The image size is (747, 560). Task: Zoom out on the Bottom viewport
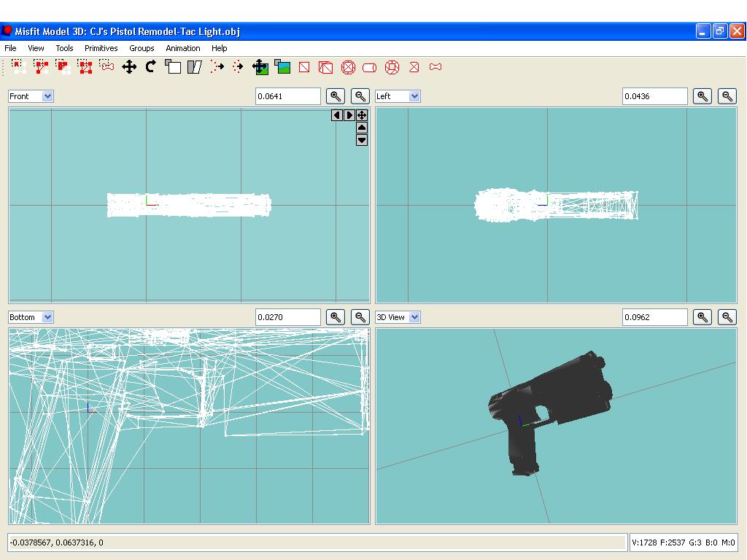pyautogui.click(x=360, y=317)
